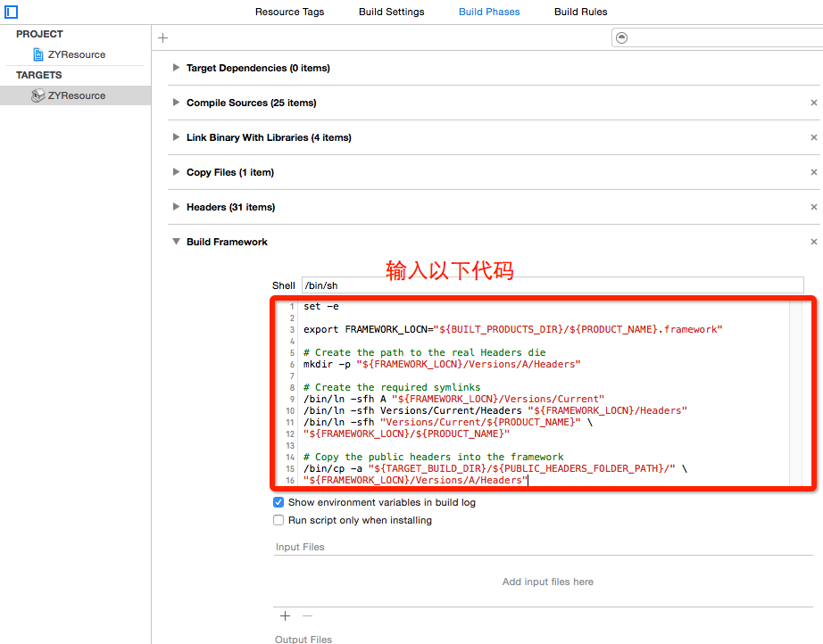Image resolution: width=823 pixels, height=644 pixels.
Task: Select the Build Phases tab
Action: click(489, 12)
